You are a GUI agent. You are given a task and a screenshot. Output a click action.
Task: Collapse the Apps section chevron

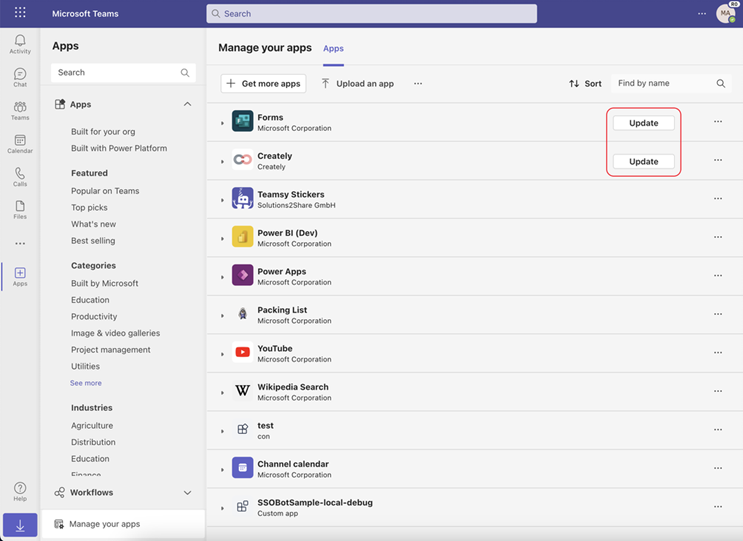(x=188, y=104)
